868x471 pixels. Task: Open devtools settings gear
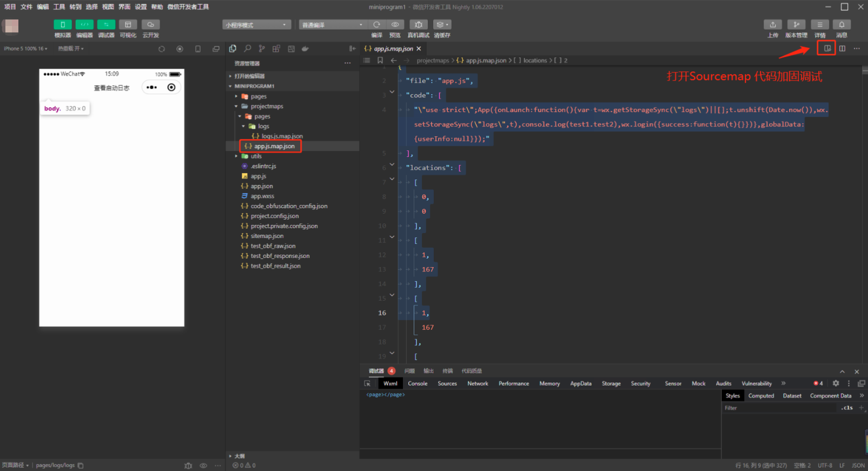[x=836, y=383]
